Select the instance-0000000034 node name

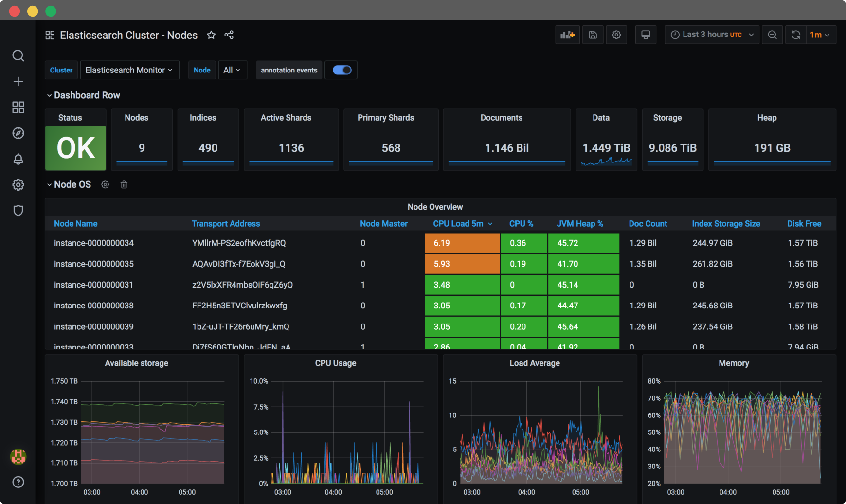tap(94, 243)
